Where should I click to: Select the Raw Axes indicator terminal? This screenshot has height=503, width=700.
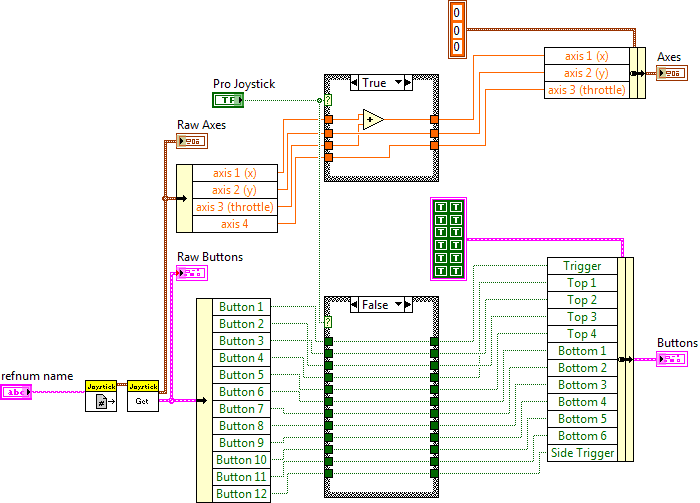point(192,141)
